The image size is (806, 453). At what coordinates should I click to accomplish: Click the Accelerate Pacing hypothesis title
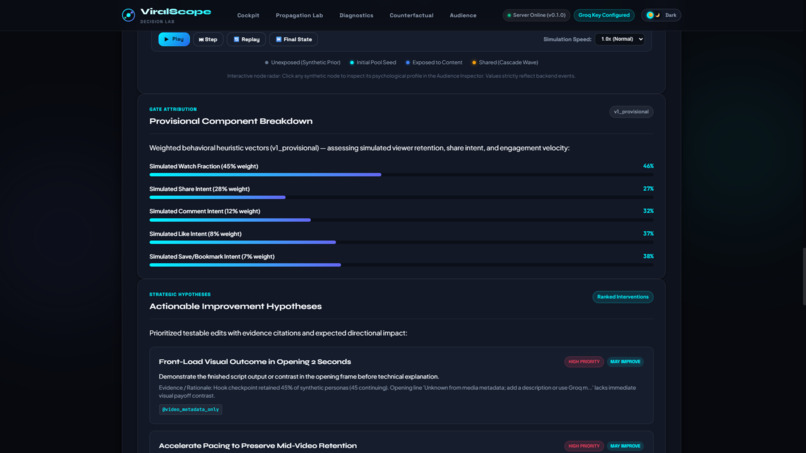click(258, 446)
